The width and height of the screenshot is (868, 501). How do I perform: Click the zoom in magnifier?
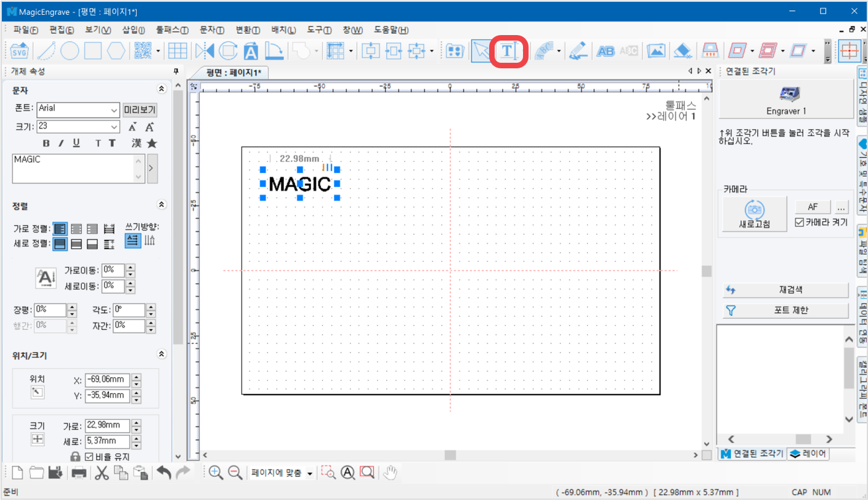coord(216,473)
